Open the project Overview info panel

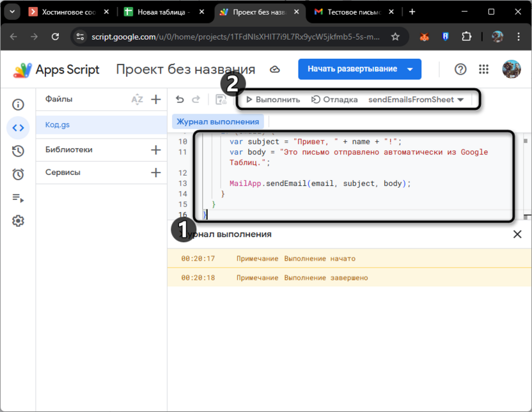tap(18, 104)
